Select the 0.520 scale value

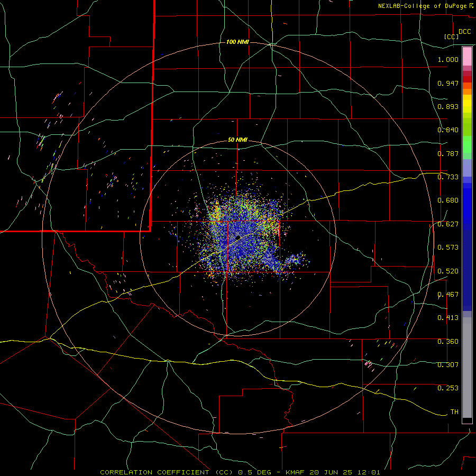[448, 271]
